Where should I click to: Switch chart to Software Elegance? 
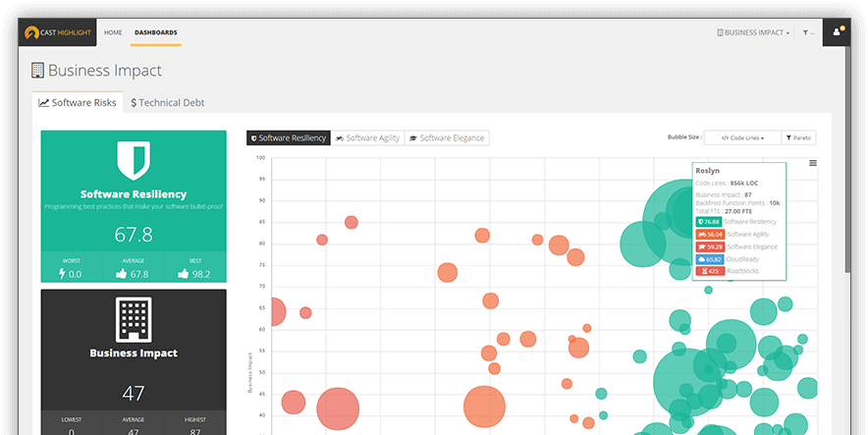[446, 138]
